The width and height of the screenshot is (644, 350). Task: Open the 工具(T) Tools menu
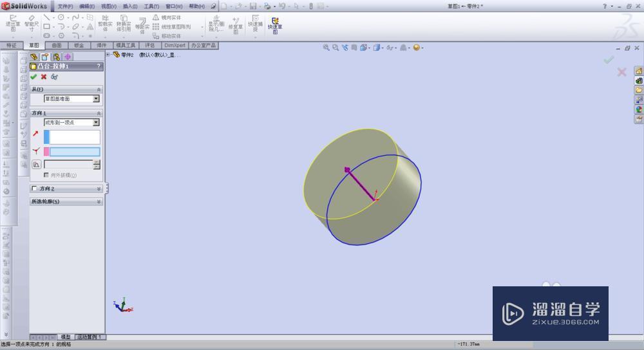pos(151,6)
